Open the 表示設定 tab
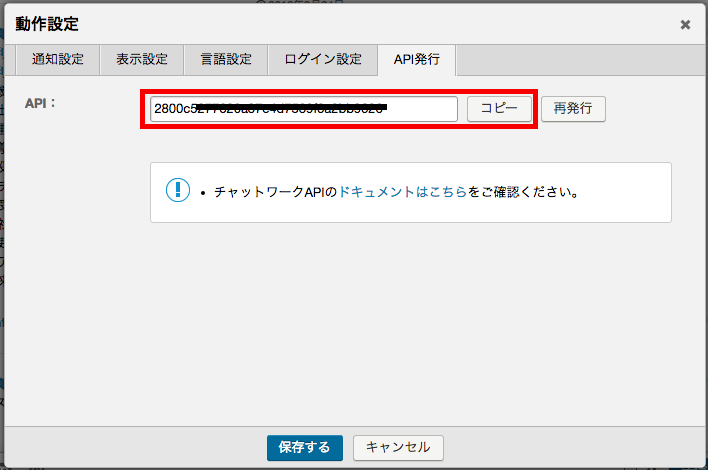The image size is (708, 470). (141, 59)
